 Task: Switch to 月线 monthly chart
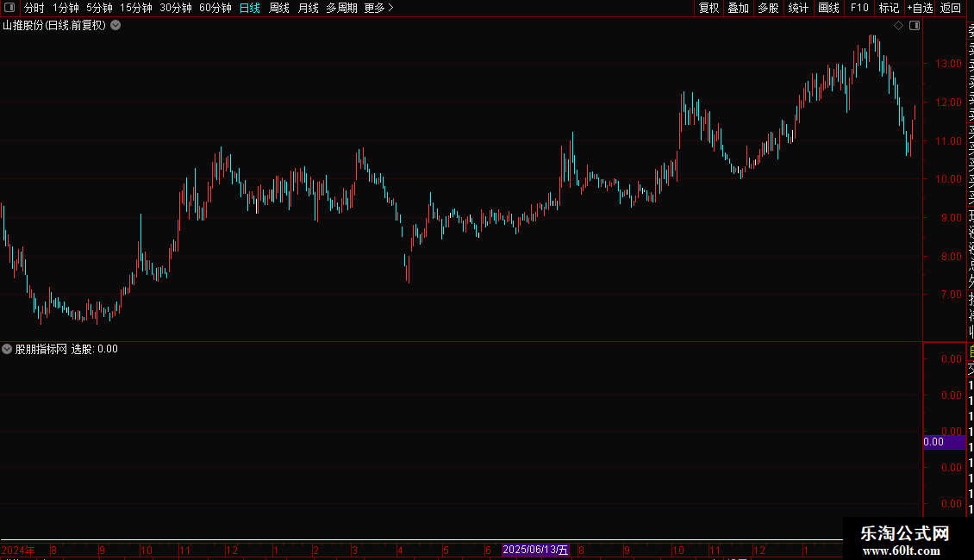(x=308, y=8)
